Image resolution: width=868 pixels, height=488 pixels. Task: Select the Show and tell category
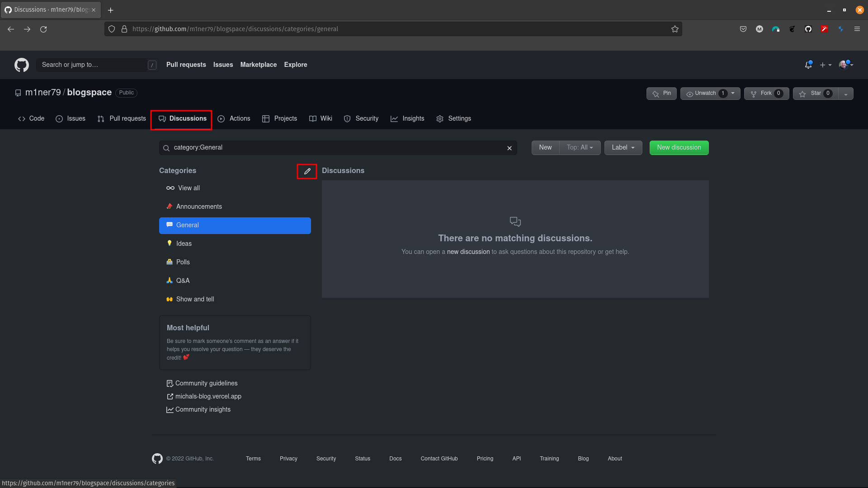[x=235, y=300]
